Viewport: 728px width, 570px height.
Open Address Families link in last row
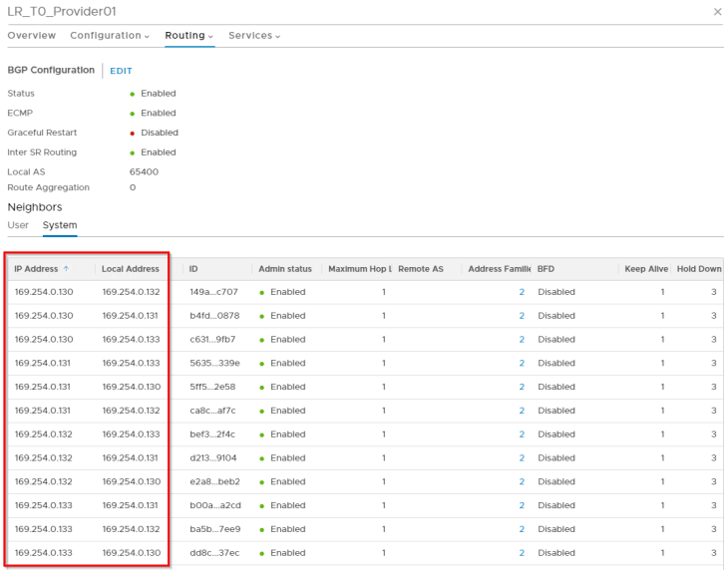[x=521, y=553]
